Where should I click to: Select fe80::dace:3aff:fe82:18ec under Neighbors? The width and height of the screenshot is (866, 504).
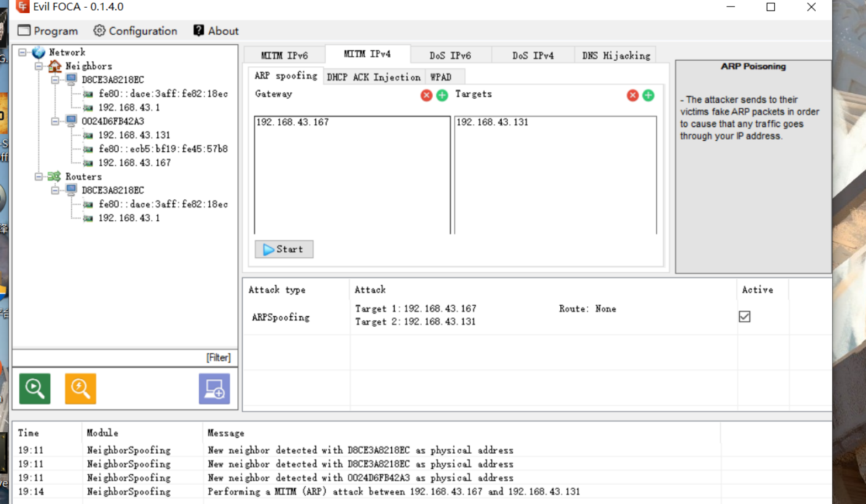tap(163, 94)
